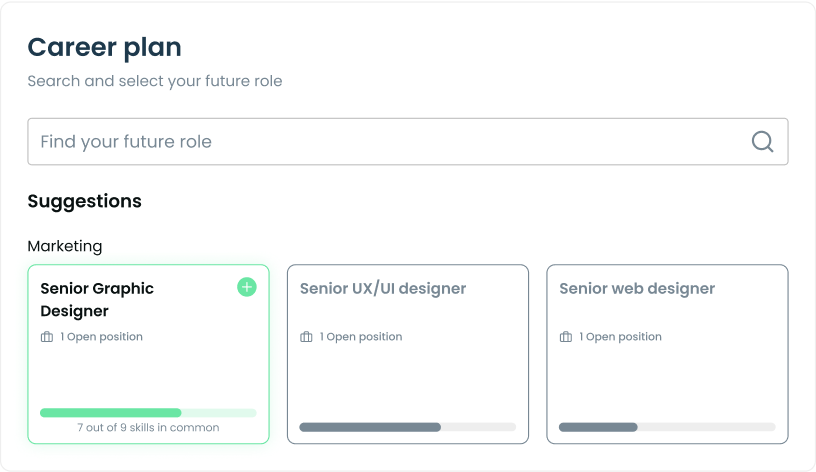The height and width of the screenshot is (472, 816).
Task: Select the Senior Graphic Designer title
Action: [x=97, y=300]
